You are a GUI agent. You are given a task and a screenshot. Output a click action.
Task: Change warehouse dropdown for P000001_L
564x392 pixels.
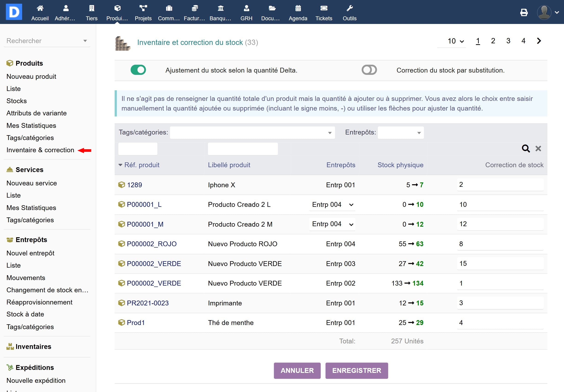pos(332,205)
